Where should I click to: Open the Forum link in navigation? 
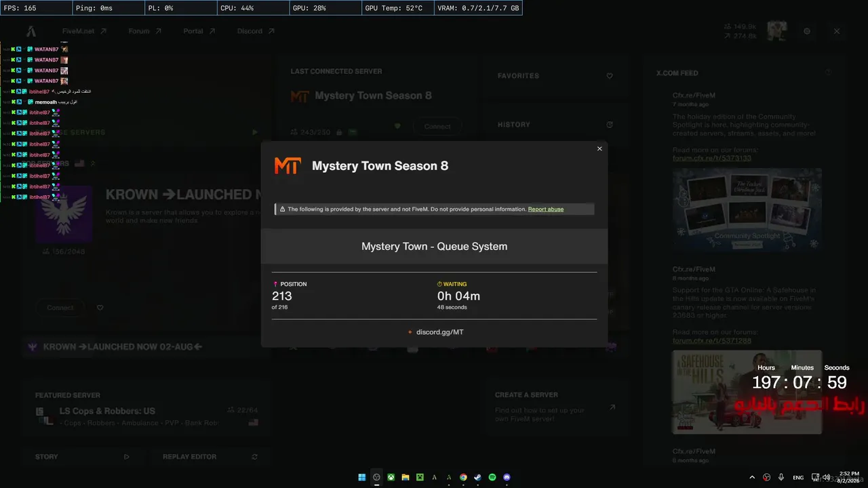pyautogui.click(x=145, y=31)
